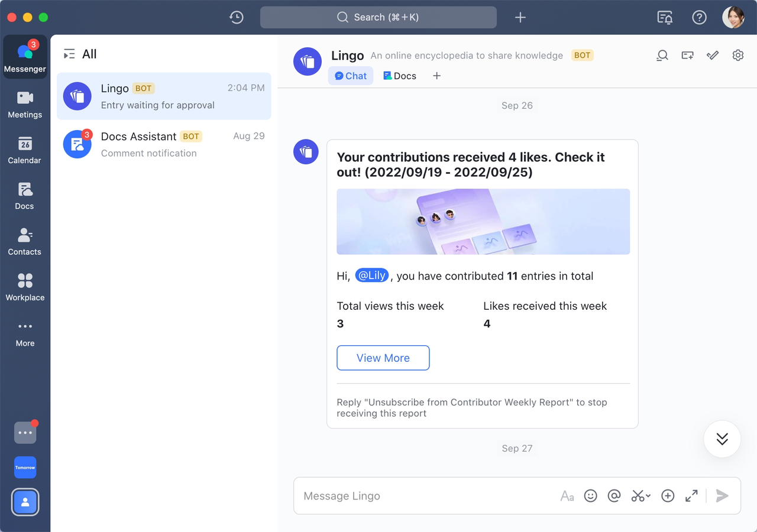This screenshot has height=532, width=757.
Task: Expand the message input to full view
Action: click(691, 496)
